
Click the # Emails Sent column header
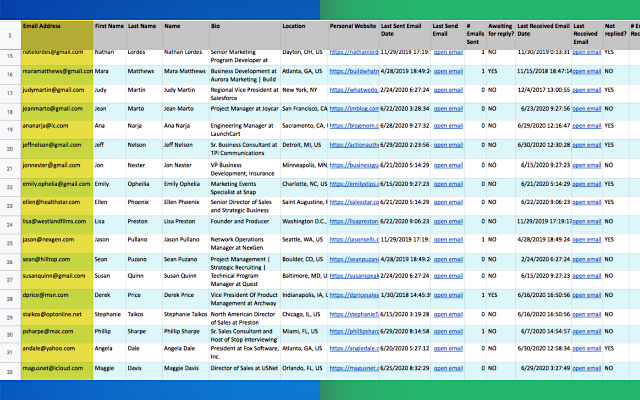pos(474,32)
